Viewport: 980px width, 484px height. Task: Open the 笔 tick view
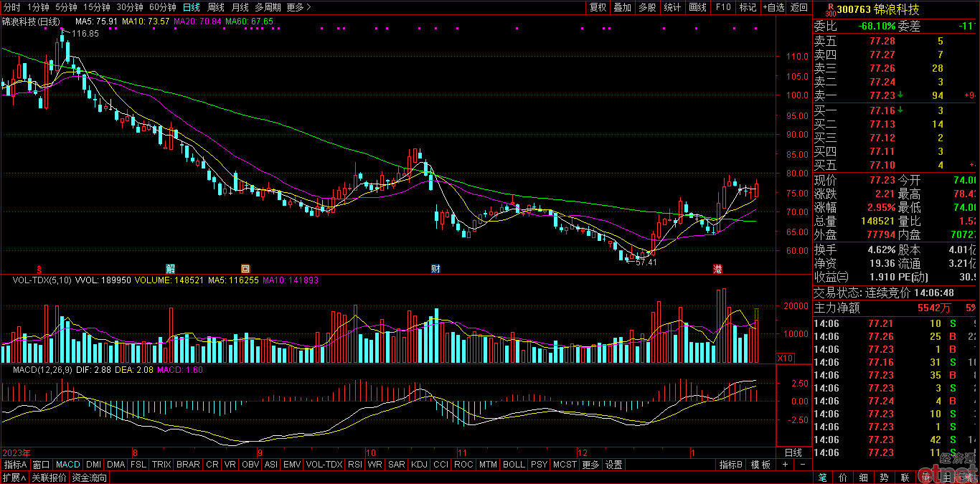822,478
